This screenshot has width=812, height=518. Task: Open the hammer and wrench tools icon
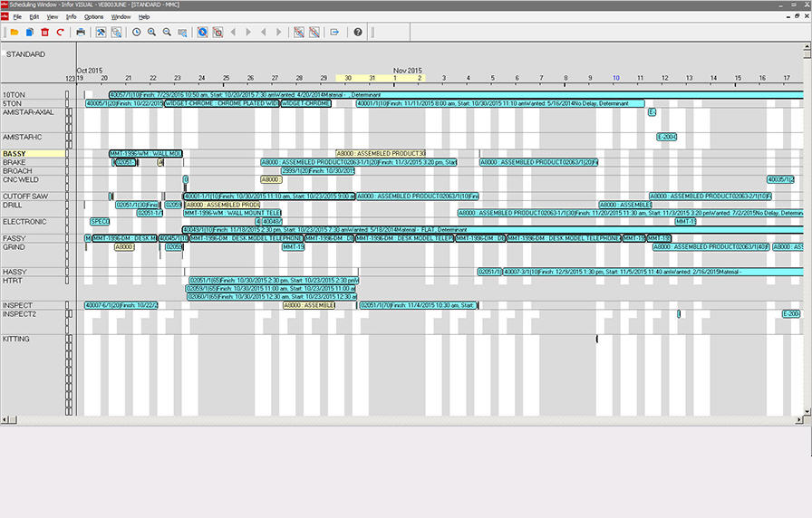[x=101, y=32]
